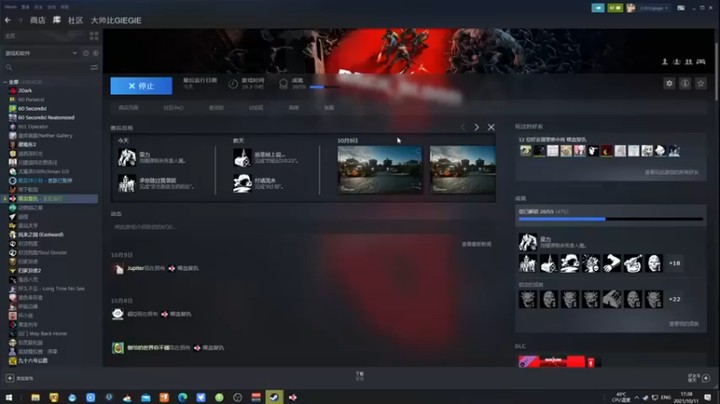
Task: Click the recent activity clock icon in sidebar
Action: pyautogui.click(x=86, y=53)
